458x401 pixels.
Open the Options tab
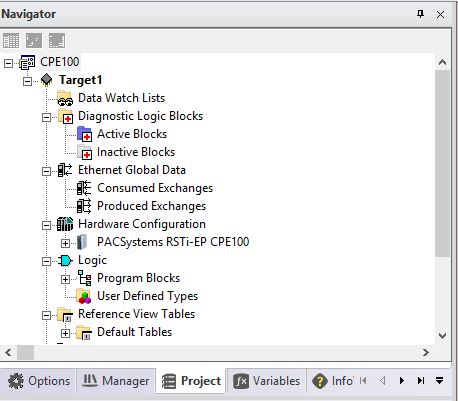coord(39,381)
